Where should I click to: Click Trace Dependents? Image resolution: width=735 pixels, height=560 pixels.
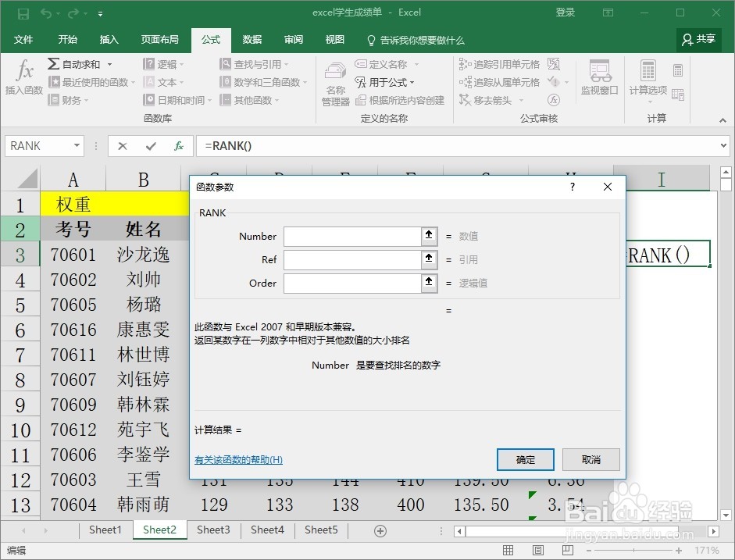(x=499, y=83)
